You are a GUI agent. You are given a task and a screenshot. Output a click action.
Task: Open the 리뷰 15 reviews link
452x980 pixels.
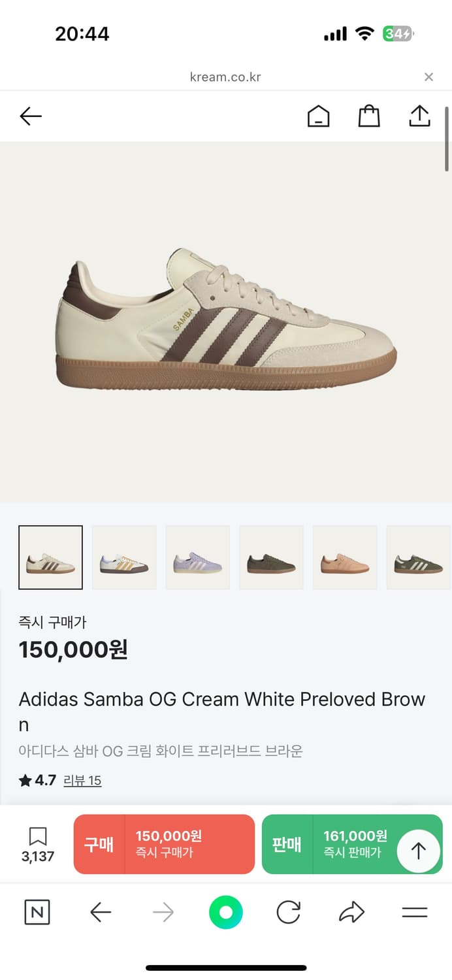tap(82, 781)
